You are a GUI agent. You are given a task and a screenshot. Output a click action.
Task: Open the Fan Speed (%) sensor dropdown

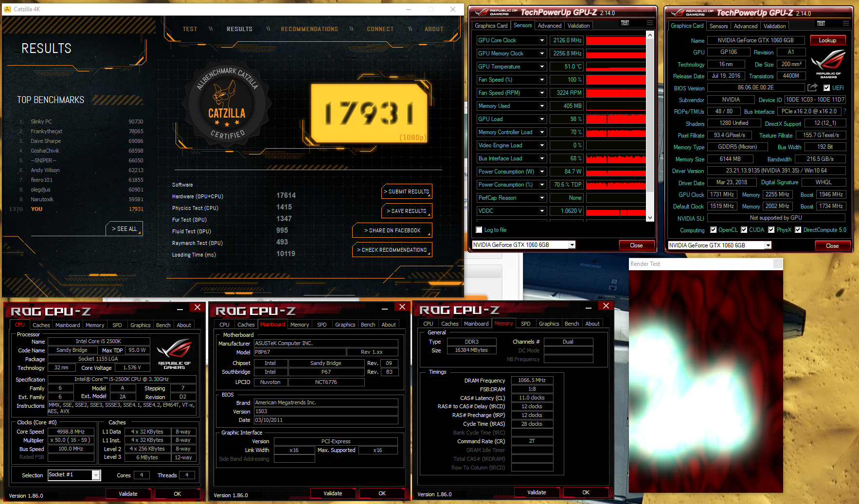click(542, 80)
